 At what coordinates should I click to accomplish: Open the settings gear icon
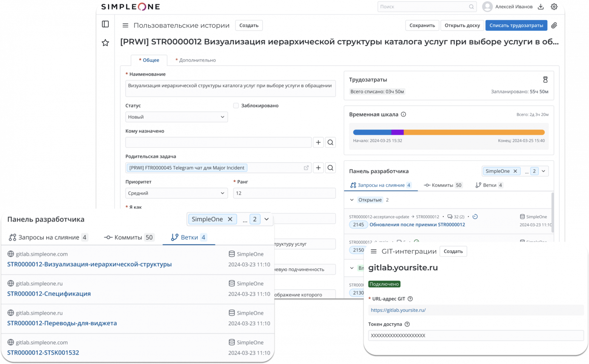click(x=554, y=6)
